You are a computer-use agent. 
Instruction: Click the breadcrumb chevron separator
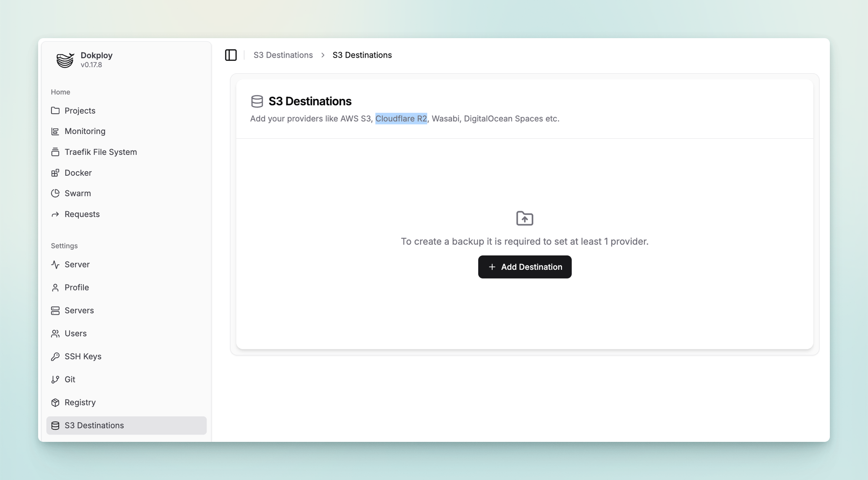(x=323, y=55)
